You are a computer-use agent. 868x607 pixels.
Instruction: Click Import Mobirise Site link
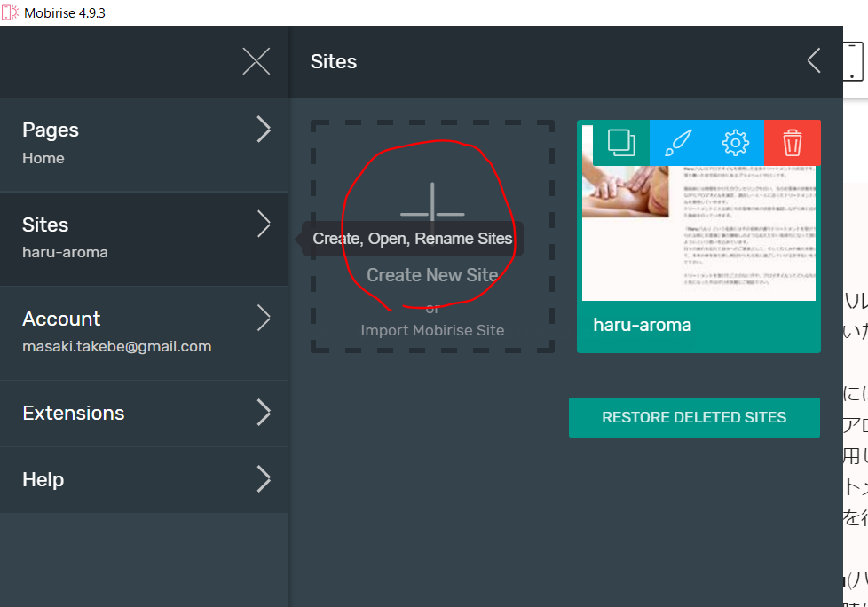tap(432, 330)
